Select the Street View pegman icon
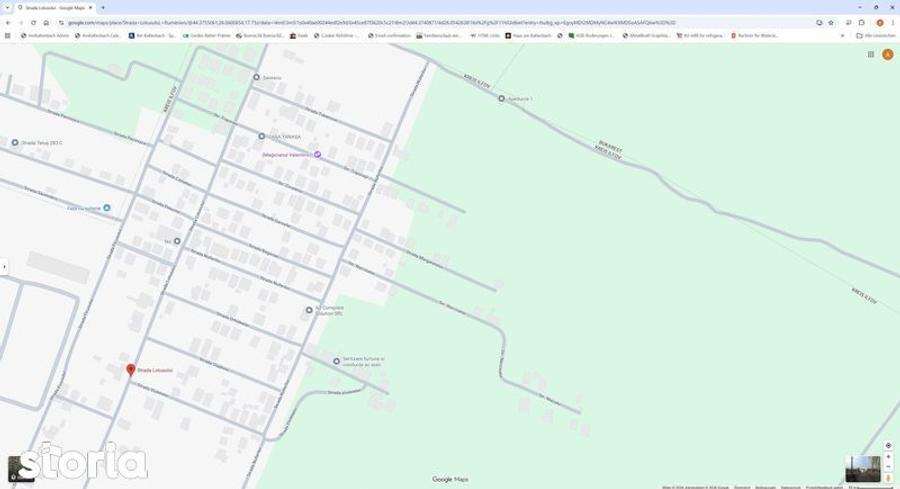Viewport: 900px width, 489px height. (888, 478)
